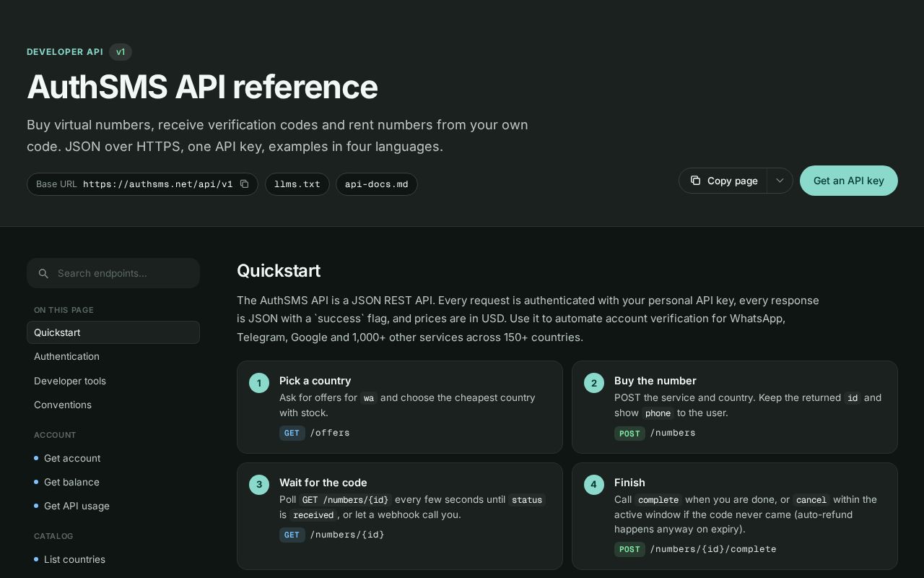Screen dimensions: 924x578
Task: Open the Get API usage endpoint
Action: (x=113, y=506)
